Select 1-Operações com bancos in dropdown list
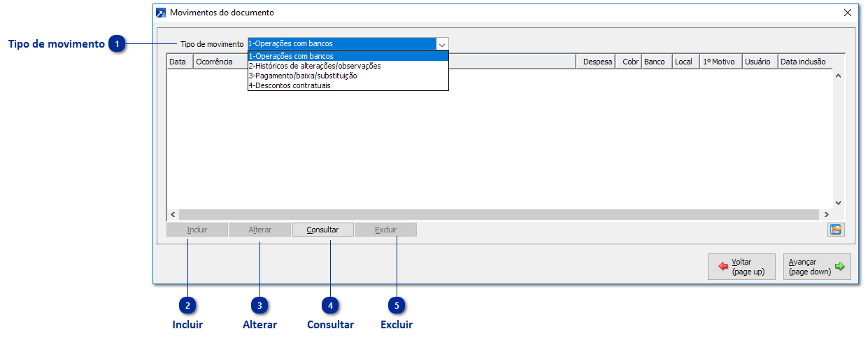Screen dimensions: 868x343 tap(348, 56)
